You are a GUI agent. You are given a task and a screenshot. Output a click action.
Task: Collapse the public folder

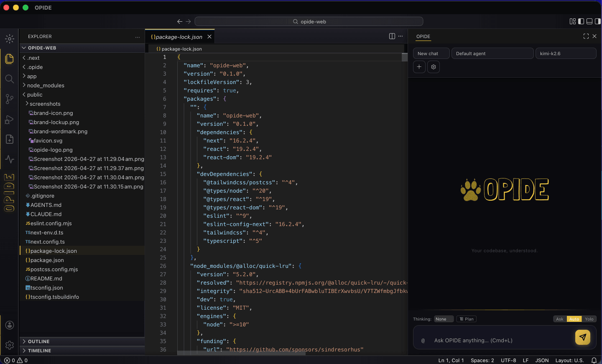(x=82, y=94)
